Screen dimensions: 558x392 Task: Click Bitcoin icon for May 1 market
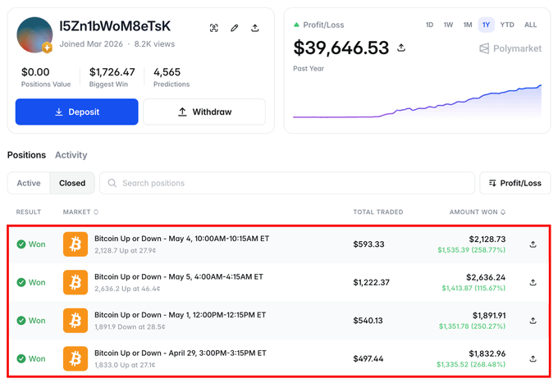[75, 321]
